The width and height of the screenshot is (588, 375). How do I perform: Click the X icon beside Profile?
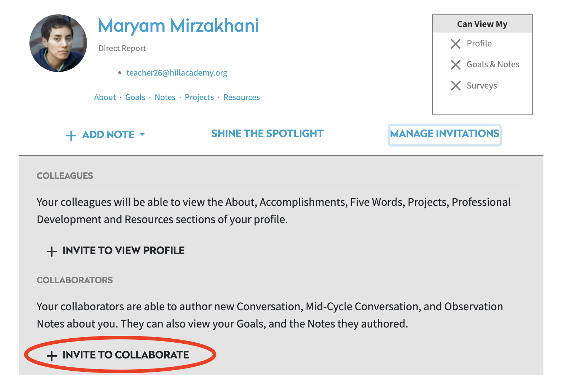tap(455, 44)
